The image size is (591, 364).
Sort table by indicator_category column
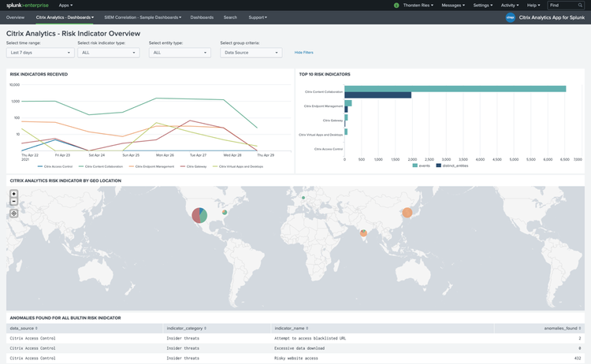[186, 329]
